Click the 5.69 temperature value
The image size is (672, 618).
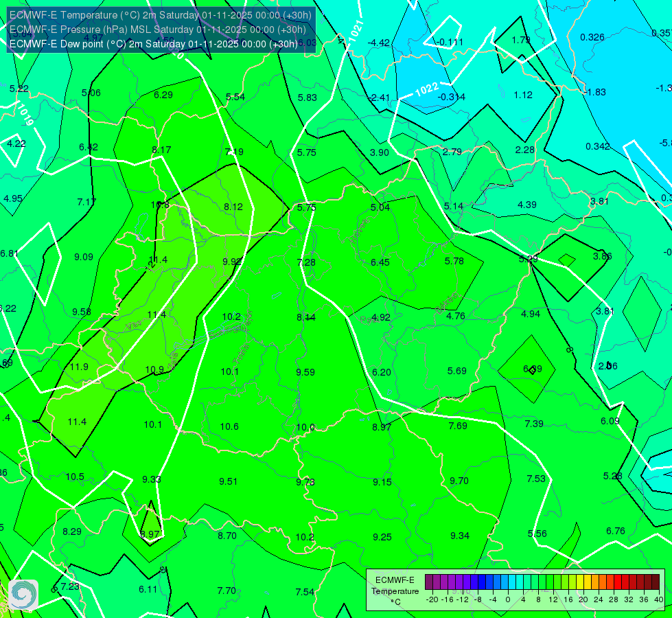click(457, 371)
